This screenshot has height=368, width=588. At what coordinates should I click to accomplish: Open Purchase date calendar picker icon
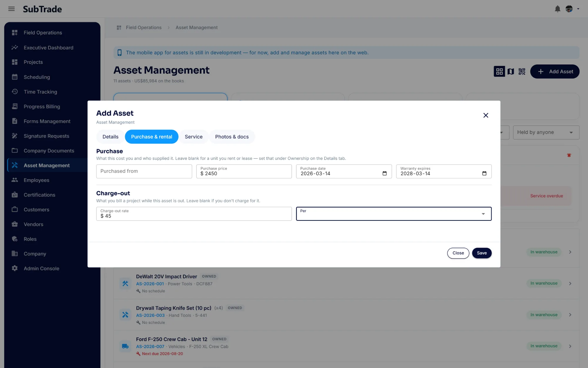tap(385, 173)
